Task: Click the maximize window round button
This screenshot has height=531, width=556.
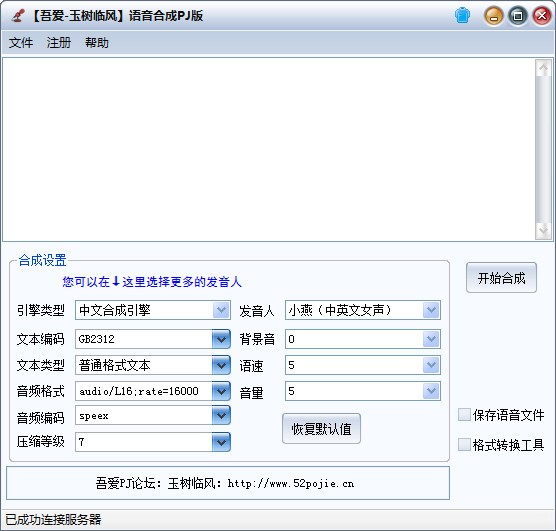Action: pyautogui.click(x=518, y=16)
